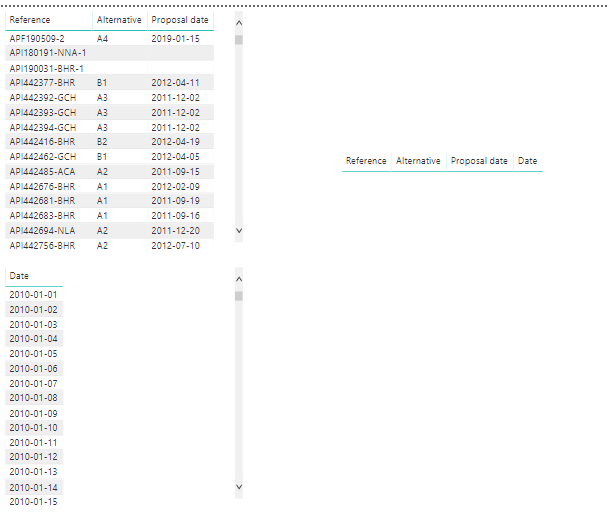The width and height of the screenshot is (608, 525).
Task: Select row APF190509-2
Action: click(x=109, y=38)
